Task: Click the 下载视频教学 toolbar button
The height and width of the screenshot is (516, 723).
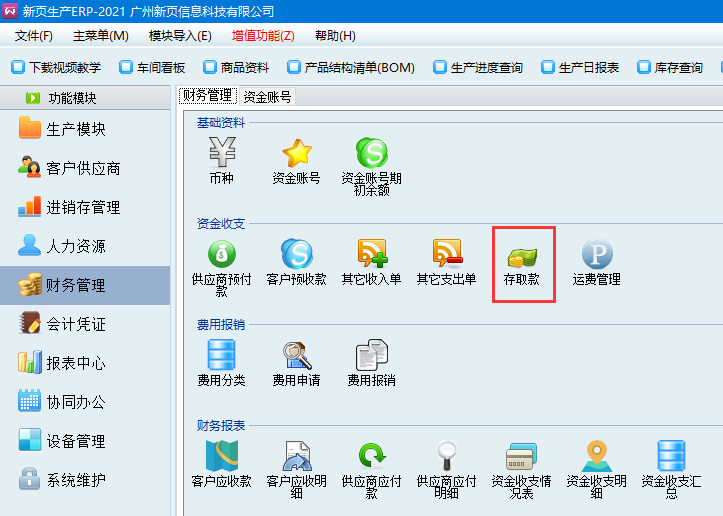Action: pyautogui.click(x=56, y=68)
